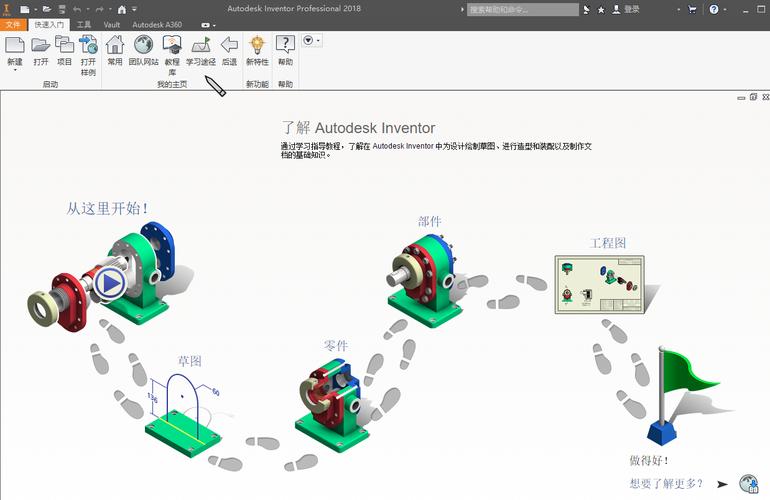Viewport: 770px width, 500px height.
Task: Expand the quick access New file dropdown arrow
Action: tap(35, 10)
